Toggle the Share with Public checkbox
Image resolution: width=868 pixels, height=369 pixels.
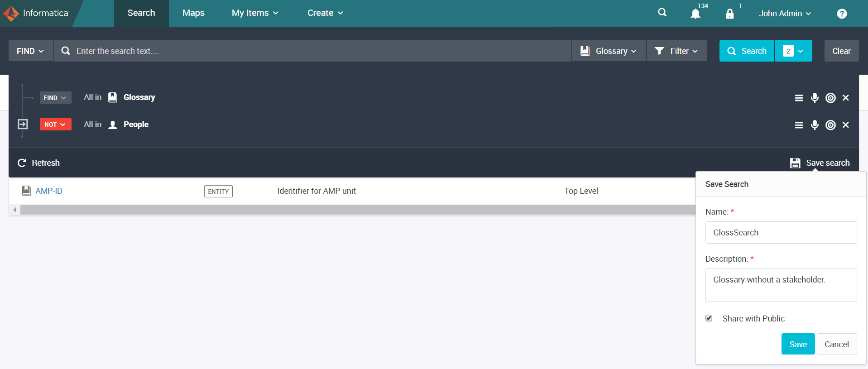click(709, 318)
